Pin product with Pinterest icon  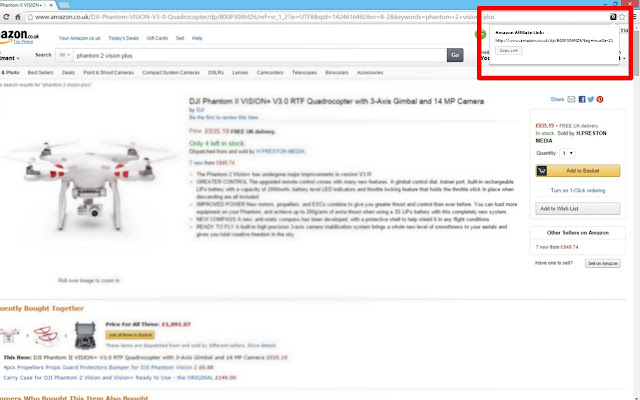600,99
